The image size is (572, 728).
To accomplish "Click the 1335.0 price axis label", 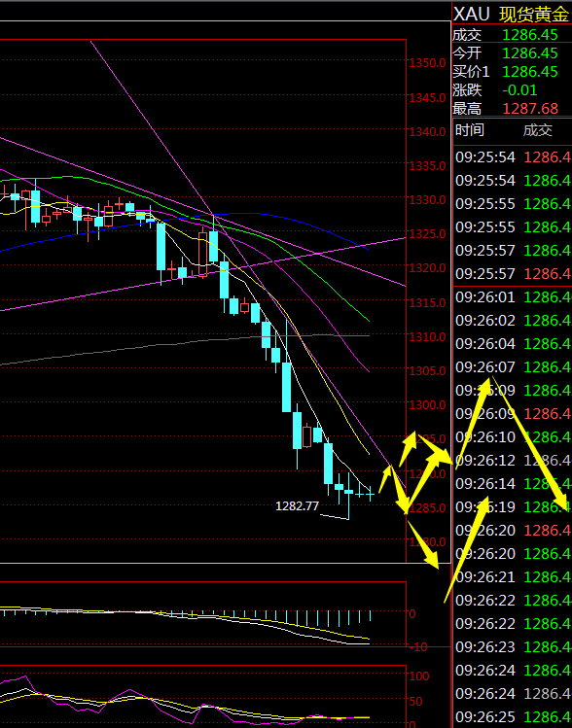I will click(x=427, y=166).
